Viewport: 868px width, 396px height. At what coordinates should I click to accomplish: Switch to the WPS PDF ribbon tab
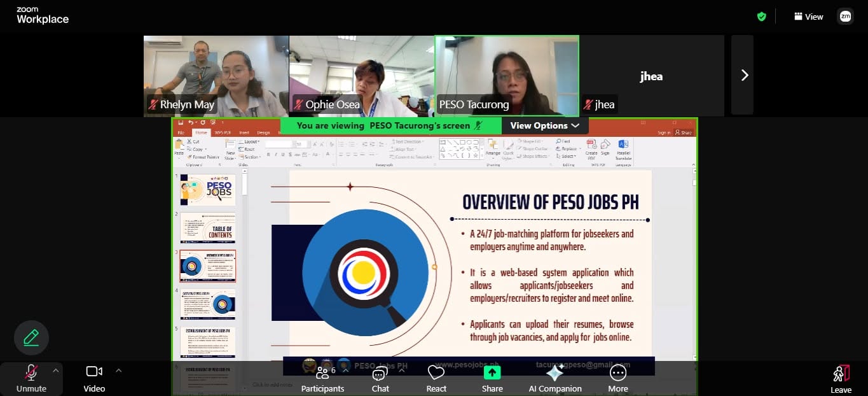[x=223, y=132]
